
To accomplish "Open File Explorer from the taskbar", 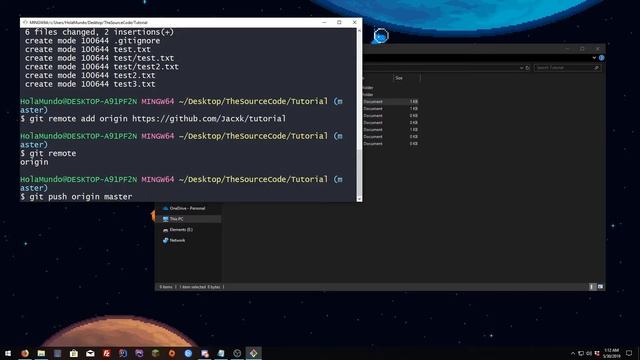I will tap(41, 353).
